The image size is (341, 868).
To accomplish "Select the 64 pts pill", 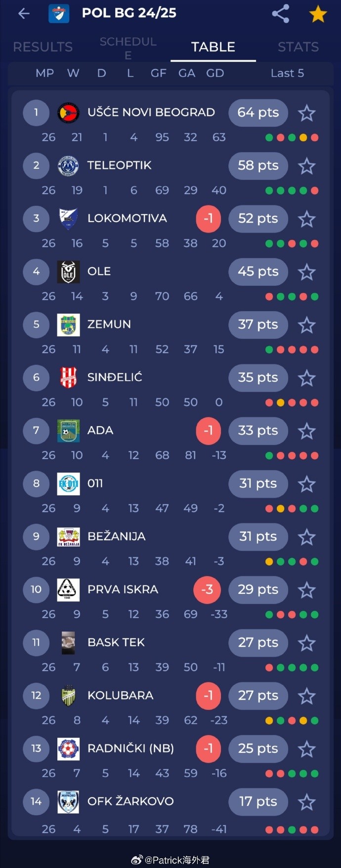I will pyautogui.click(x=258, y=113).
